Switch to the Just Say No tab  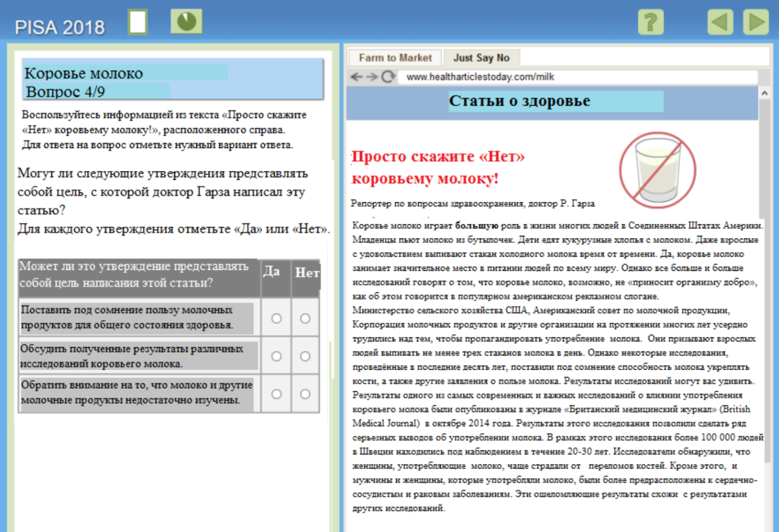pos(481,58)
